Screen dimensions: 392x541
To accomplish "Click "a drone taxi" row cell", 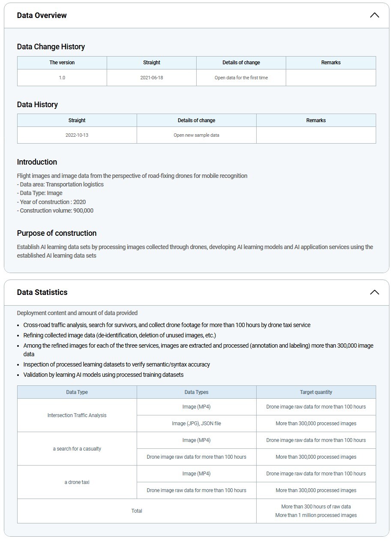I will point(77,482).
